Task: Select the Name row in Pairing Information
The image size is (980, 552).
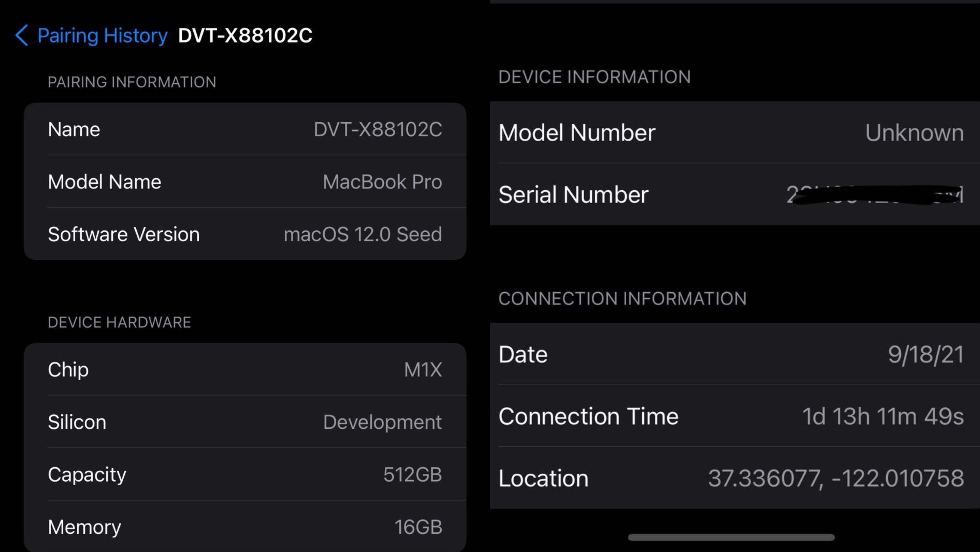Action: click(x=245, y=129)
